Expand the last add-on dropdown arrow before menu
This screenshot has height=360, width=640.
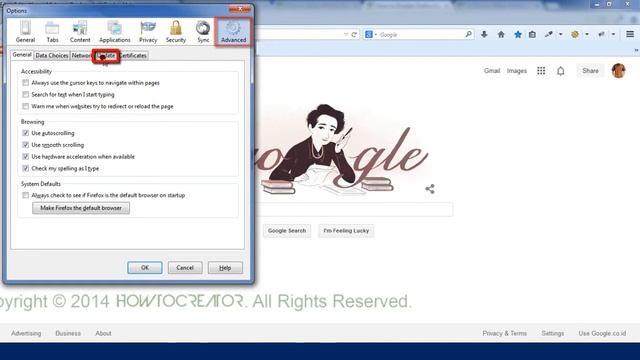613,35
